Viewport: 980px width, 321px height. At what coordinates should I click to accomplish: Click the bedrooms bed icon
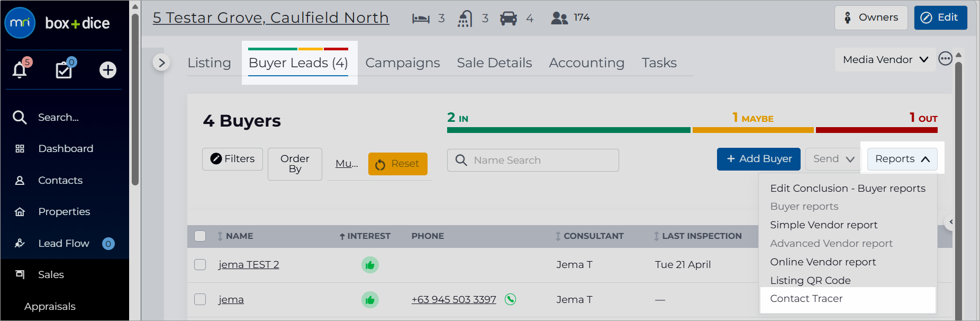421,19
